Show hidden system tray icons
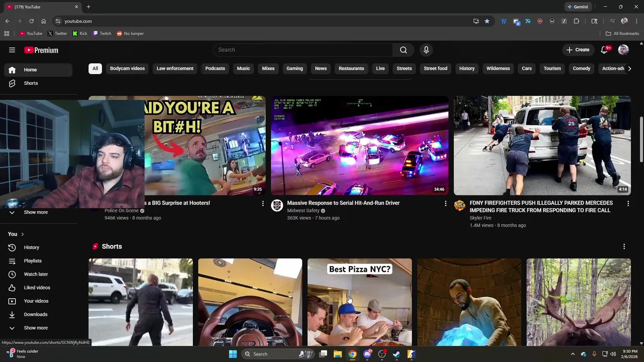 point(573,354)
